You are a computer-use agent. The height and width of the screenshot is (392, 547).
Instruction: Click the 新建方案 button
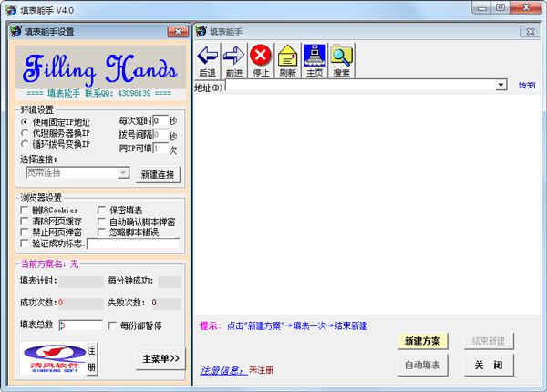pos(422,341)
